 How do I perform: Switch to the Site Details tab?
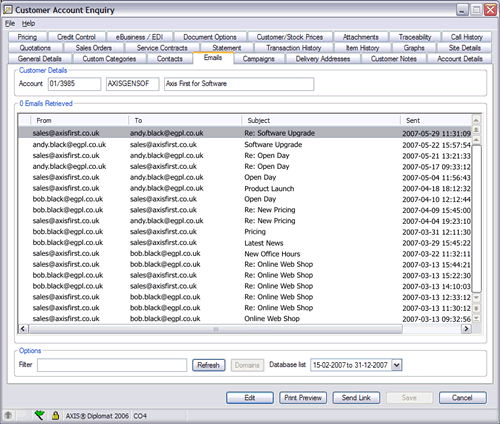tap(465, 48)
